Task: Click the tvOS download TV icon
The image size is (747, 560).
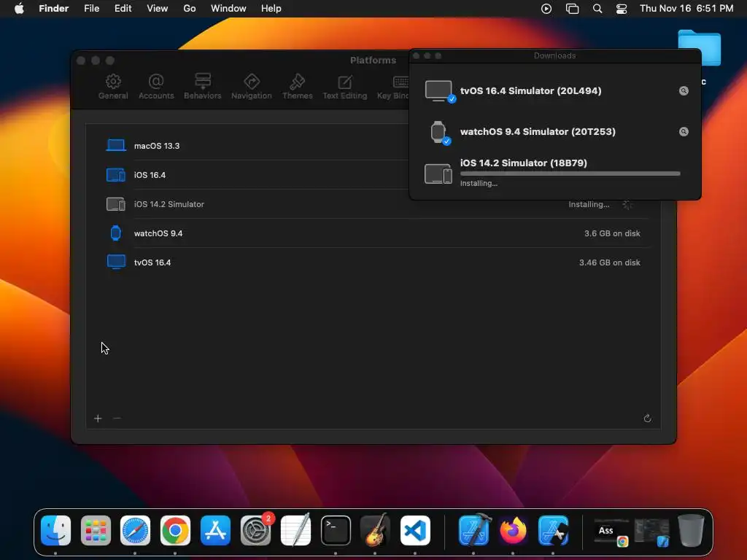Action: [438, 91]
